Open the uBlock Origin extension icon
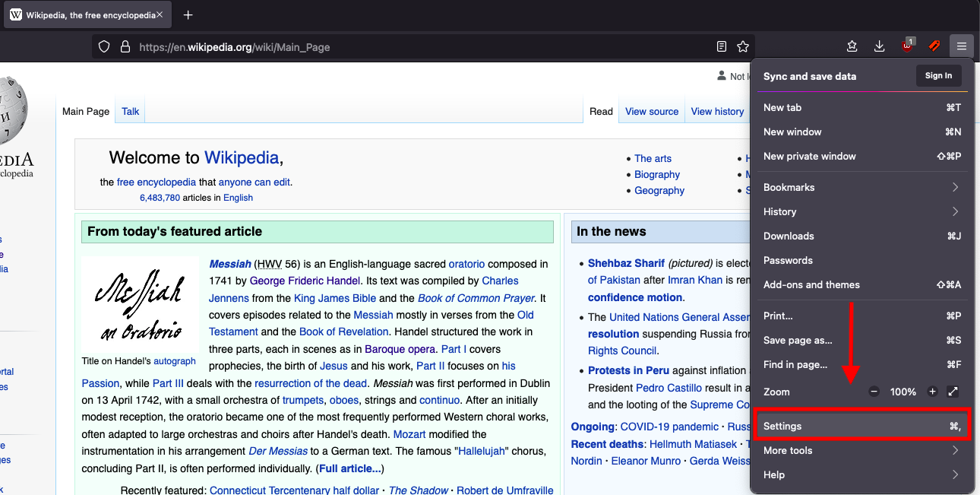The width and height of the screenshot is (980, 495). click(907, 46)
